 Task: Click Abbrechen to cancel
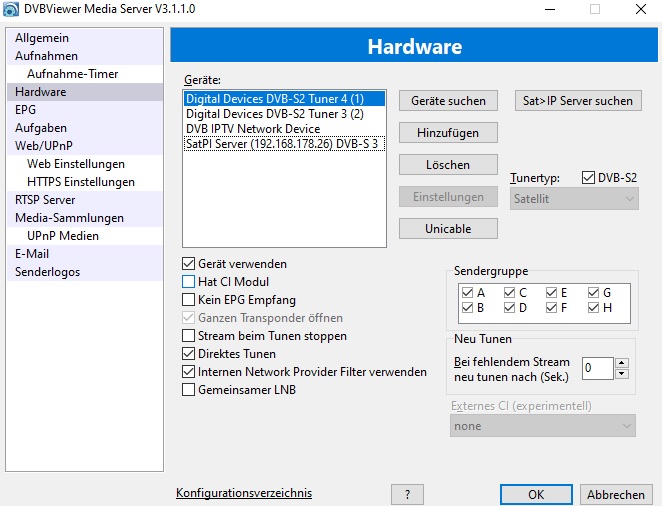(x=616, y=495)
